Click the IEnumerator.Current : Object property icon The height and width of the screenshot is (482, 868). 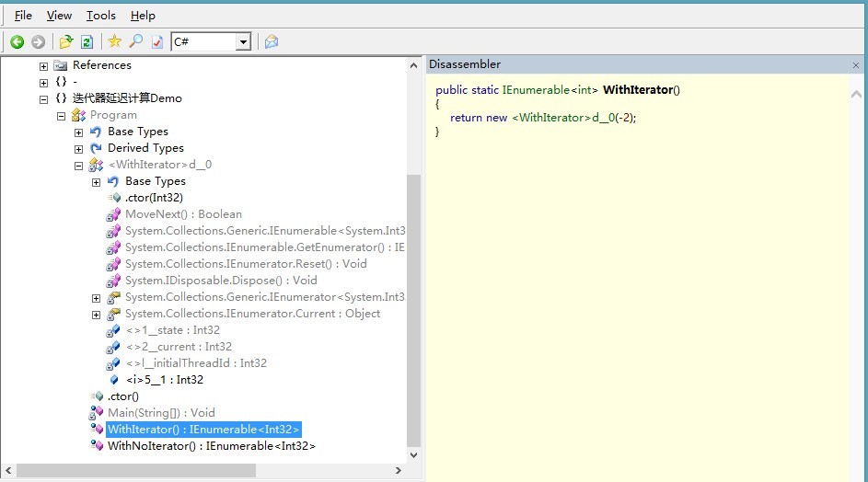[113, 315]
